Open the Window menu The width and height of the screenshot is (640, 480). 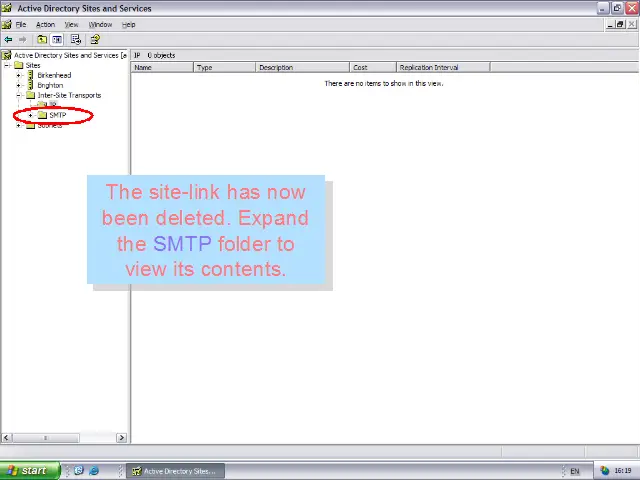pos(100,24)
